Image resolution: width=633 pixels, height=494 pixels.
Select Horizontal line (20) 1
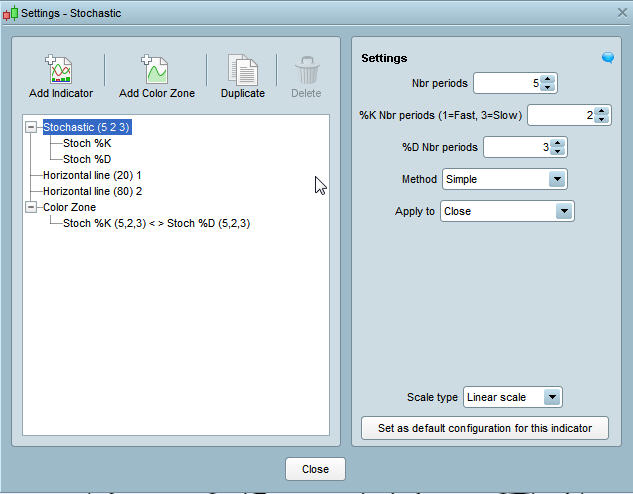coord(92,175)
